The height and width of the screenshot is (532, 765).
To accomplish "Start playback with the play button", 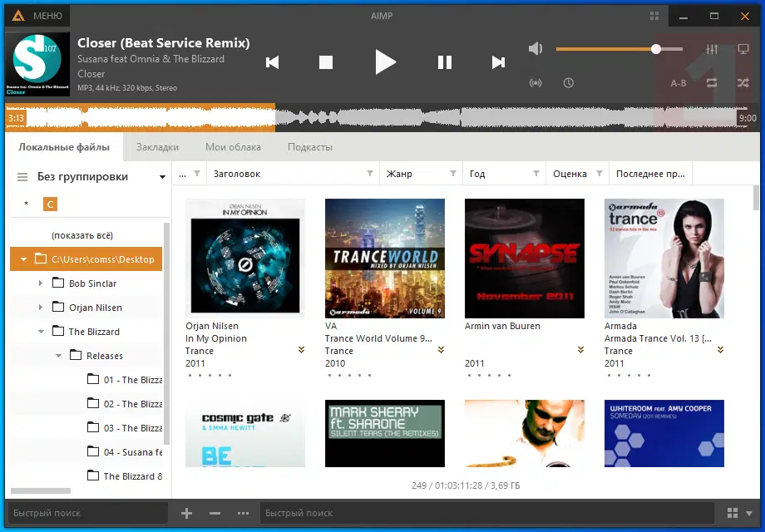I will coord(385,62).
